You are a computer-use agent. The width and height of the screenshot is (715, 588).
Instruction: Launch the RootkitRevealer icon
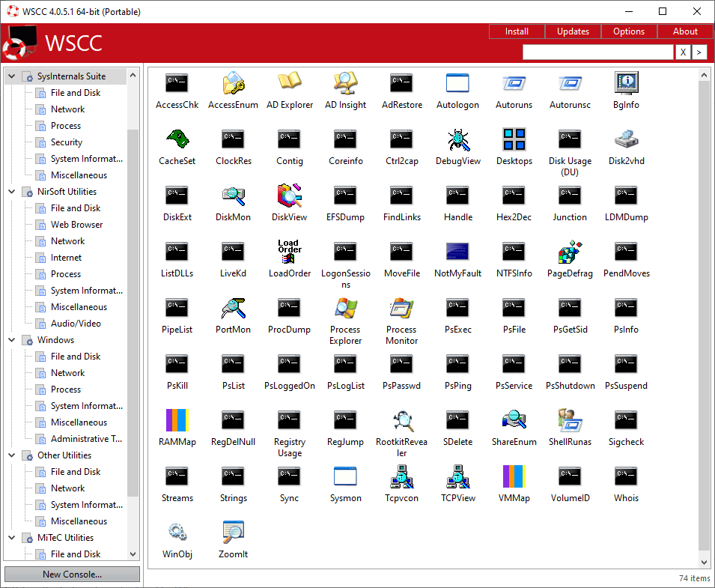pos(402,420)
